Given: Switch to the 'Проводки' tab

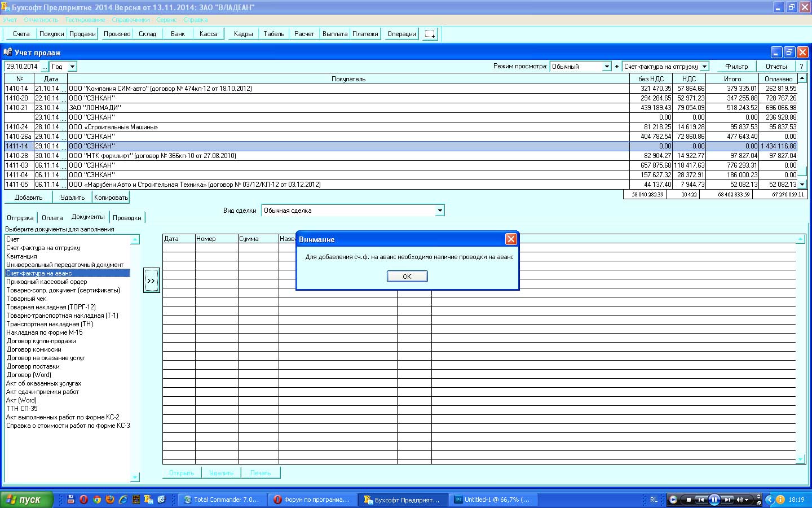Looking at the screenshot, I should point(127,218).
